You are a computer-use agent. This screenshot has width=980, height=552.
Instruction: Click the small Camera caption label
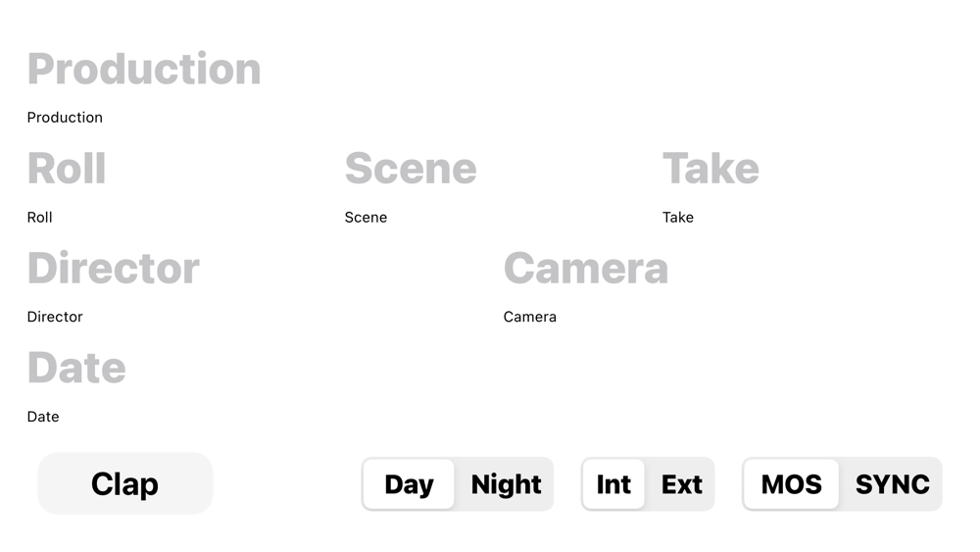point(530,318)
